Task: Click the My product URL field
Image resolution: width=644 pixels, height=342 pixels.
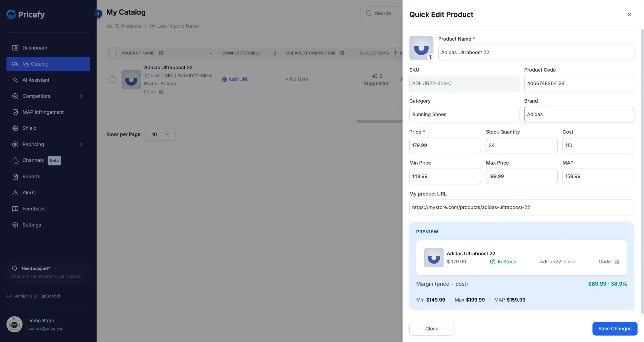Action: pos(522,207)
